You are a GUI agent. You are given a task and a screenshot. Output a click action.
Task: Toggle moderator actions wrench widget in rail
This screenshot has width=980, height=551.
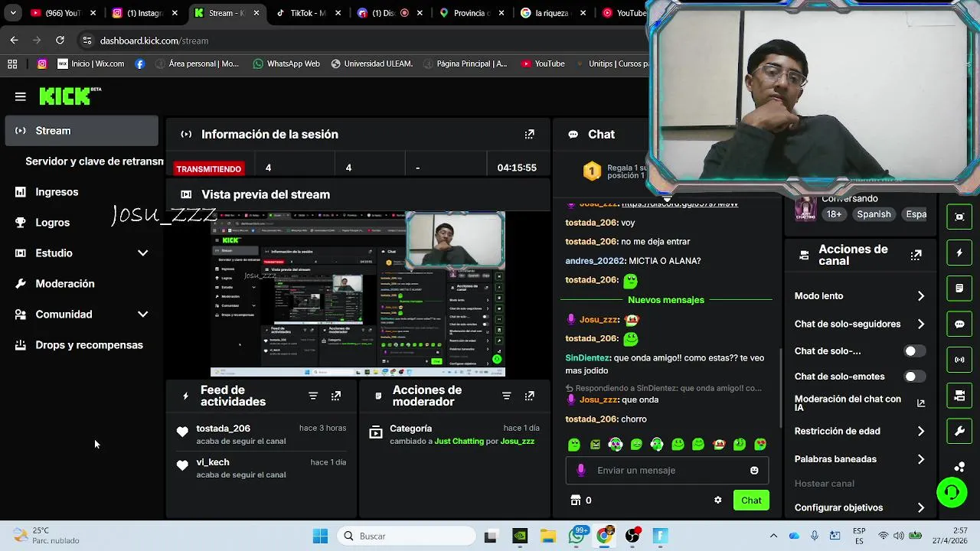pos(959,431)
